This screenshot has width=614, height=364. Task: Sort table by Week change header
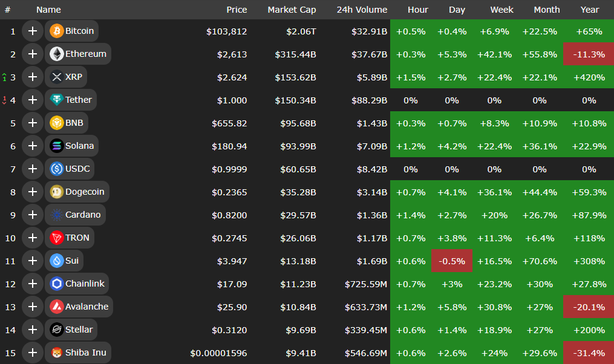[501, 10]
